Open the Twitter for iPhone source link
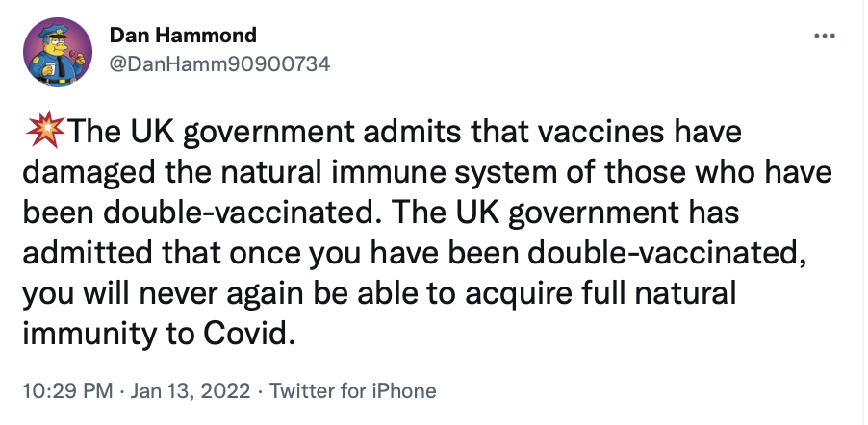This screenshot has width=868, height=425. (x=352, y=391)
